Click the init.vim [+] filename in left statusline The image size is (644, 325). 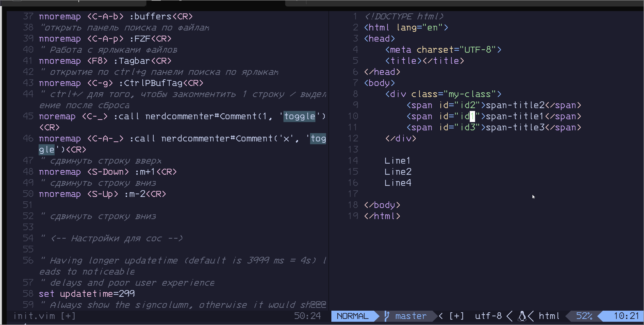[44, 316]
